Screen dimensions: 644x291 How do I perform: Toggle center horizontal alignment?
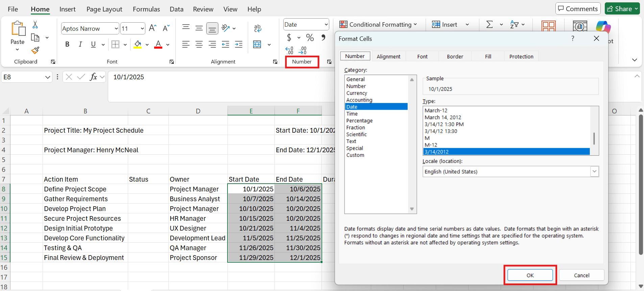[x=199, y=45]
